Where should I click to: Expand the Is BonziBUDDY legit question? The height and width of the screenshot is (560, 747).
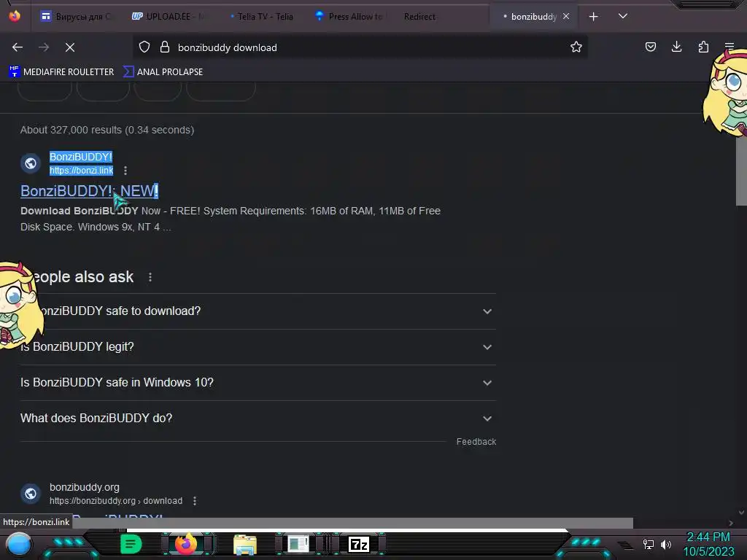pyautogui.click(x=258, y=346)
